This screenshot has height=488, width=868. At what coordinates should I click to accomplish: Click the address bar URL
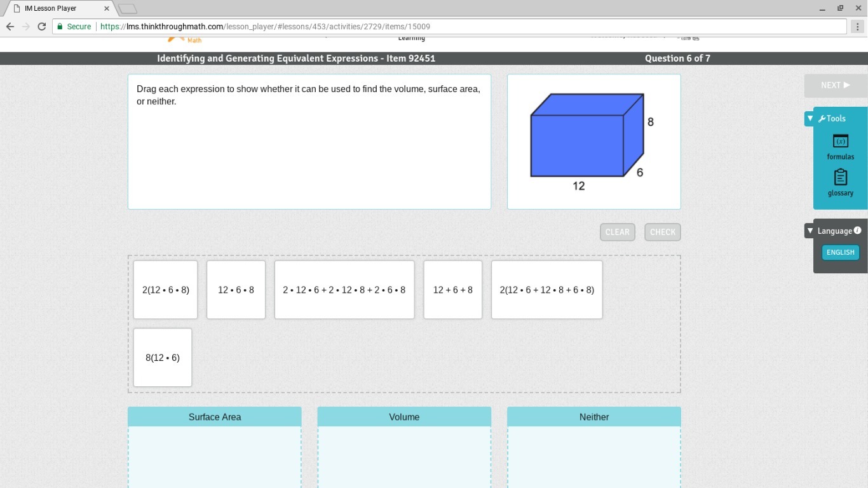(265, 27)
